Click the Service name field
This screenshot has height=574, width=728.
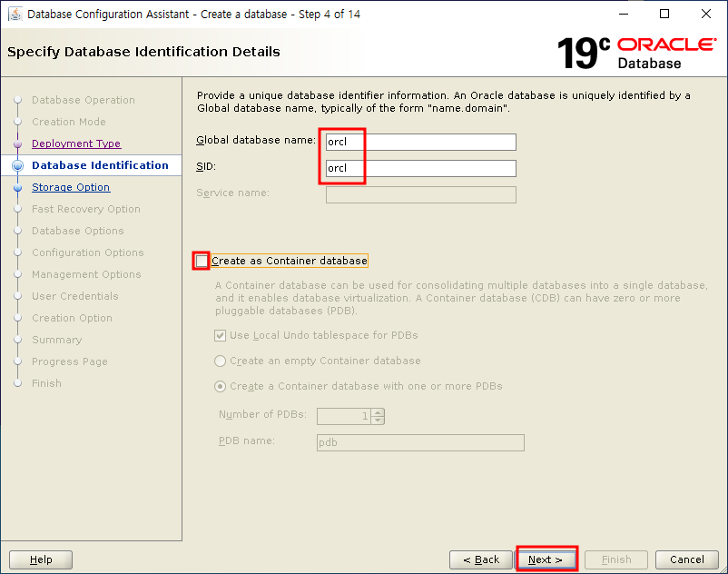click(x=420, y=194)
